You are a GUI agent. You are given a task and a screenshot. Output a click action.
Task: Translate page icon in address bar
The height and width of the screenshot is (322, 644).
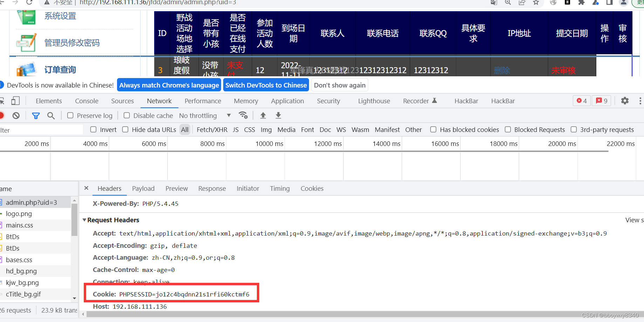click(494, 2)
